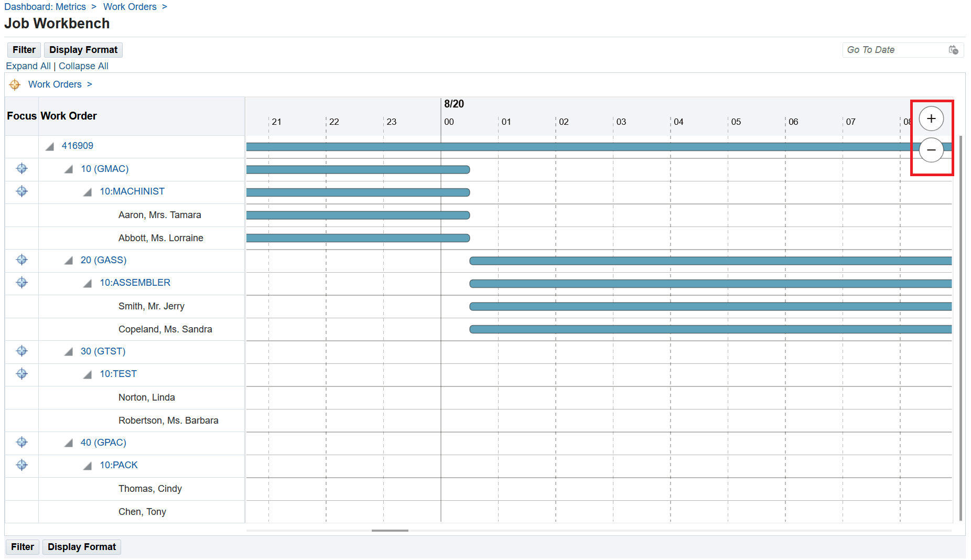
Task: Collapse the 40 (GPAC) operation
Action: pyautogui.click(x=69, y=443)
